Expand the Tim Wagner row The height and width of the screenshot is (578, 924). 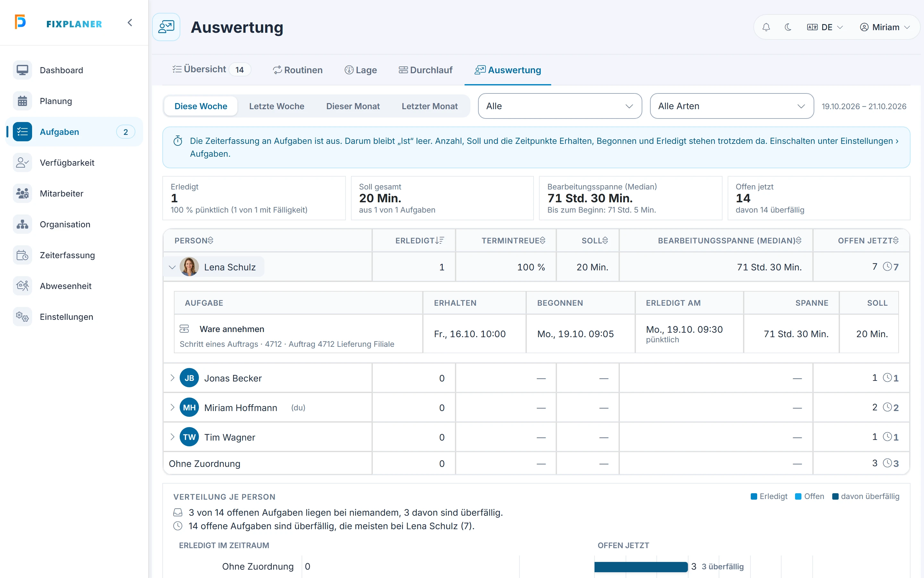point(172,437)
